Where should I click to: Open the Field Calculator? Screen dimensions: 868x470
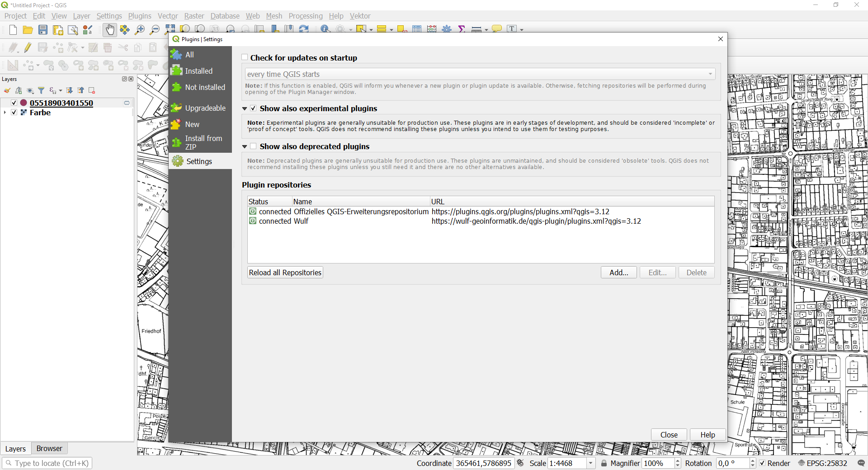click(432, 29)
